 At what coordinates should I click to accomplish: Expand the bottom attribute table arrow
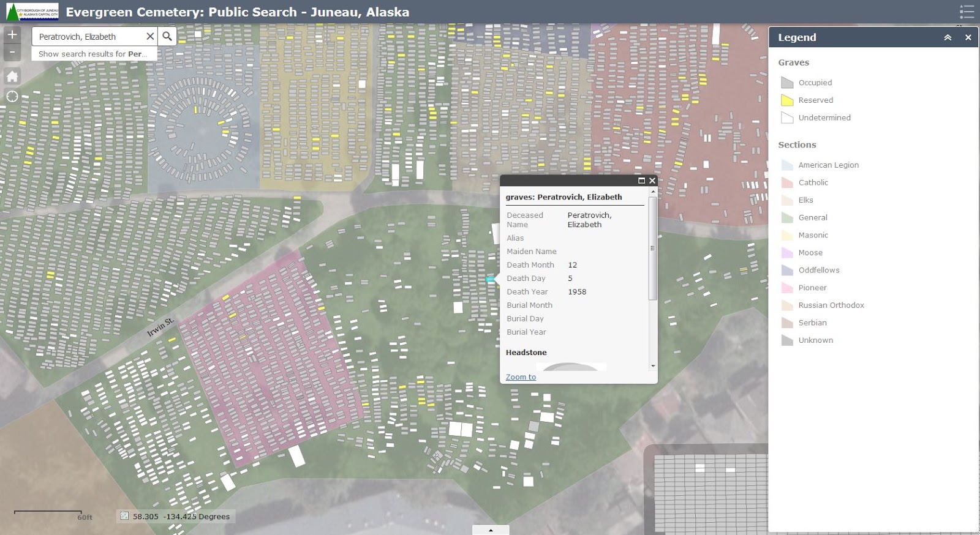coord(491,530)
